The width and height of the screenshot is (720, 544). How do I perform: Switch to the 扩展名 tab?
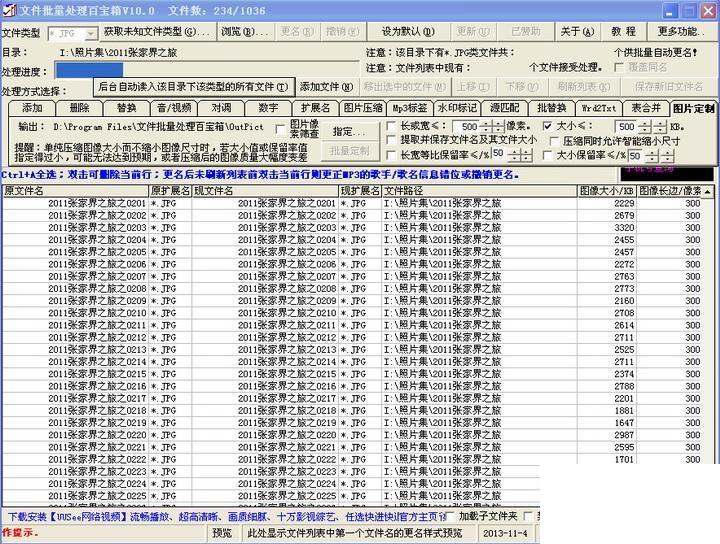click(x=315, y=108)
